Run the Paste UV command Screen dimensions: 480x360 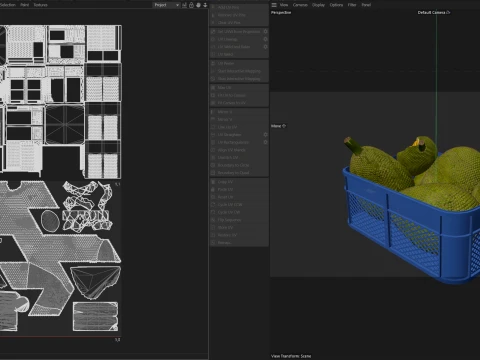pos(239,189)
